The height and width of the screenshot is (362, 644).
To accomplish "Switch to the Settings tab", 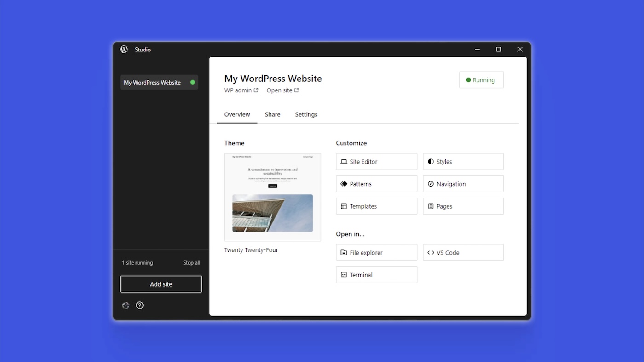I will click(306, 114).
